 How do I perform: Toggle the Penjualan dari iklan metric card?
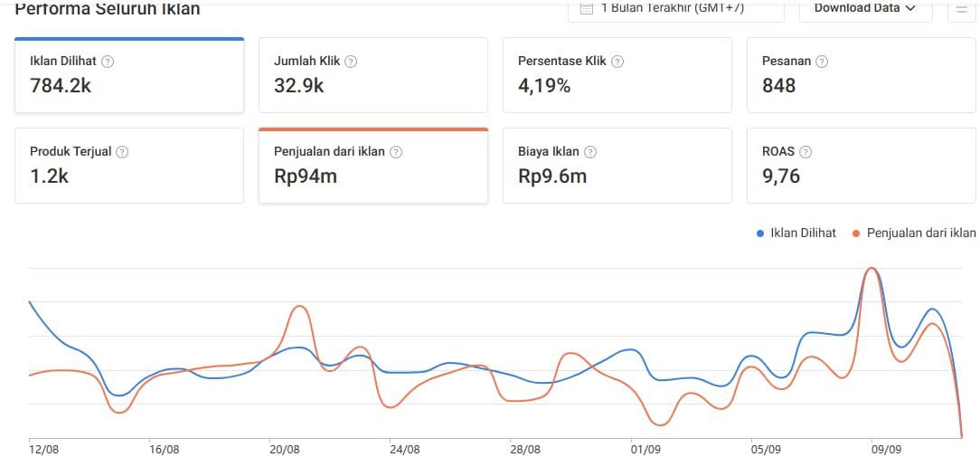tap(372, 166)
